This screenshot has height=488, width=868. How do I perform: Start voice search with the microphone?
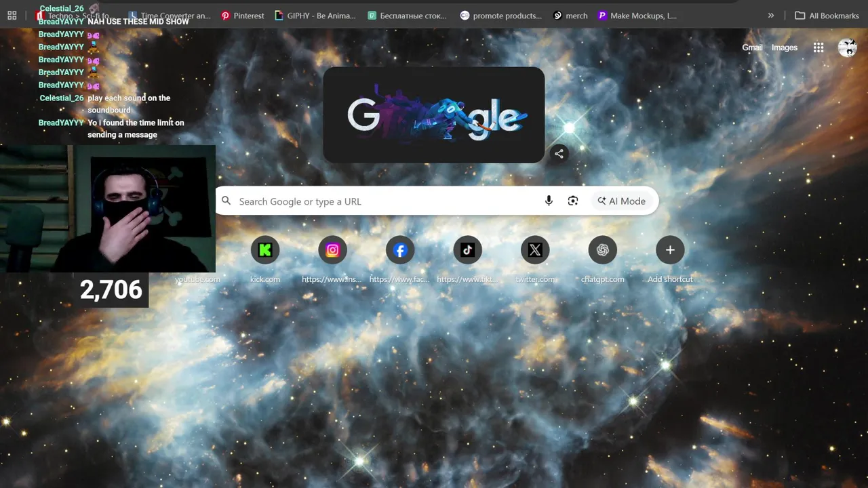(x=549, y=201)
